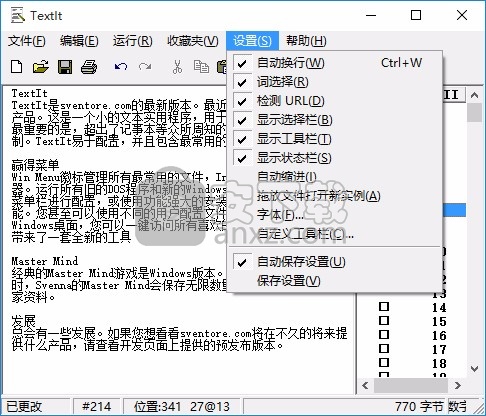Screen dimensions: 486x416
Task: Click the #214 status bar field
Action: point(96,406)
